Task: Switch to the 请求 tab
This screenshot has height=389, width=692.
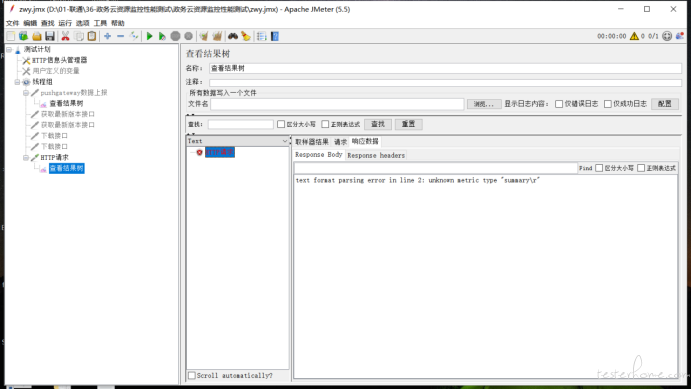Action: point(340,142)
